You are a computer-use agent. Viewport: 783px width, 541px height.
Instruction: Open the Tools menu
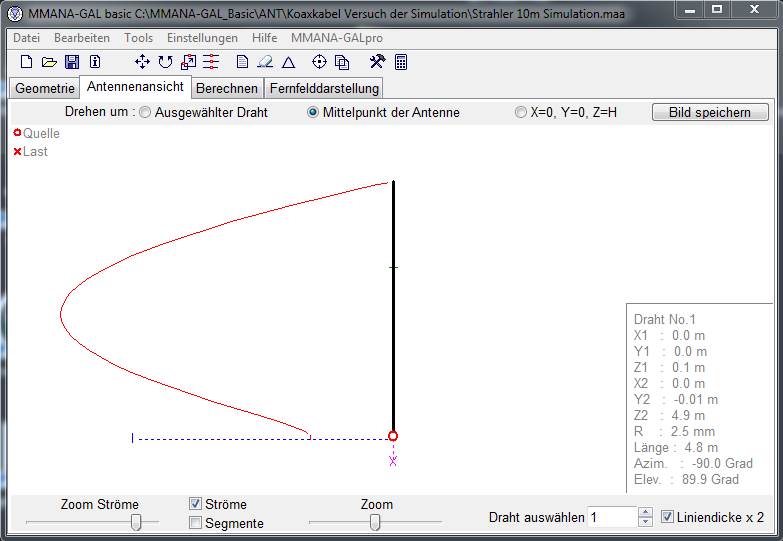coord(139,38)
